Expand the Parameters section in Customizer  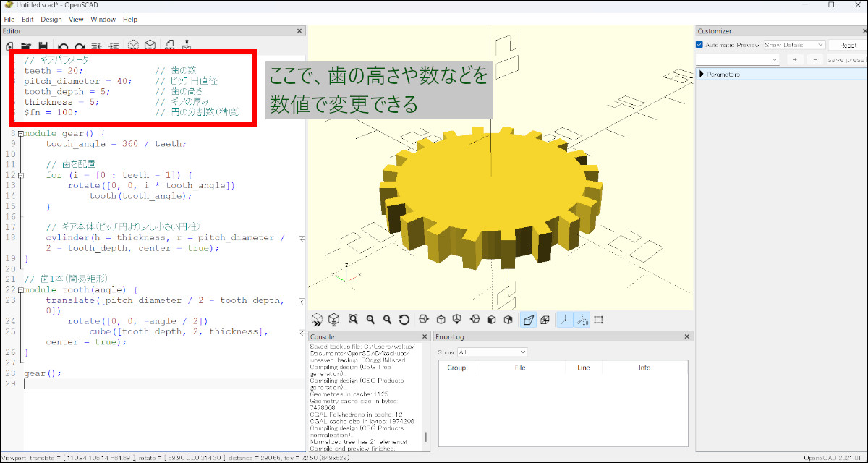pyautogui.click(x=702, y=75)
